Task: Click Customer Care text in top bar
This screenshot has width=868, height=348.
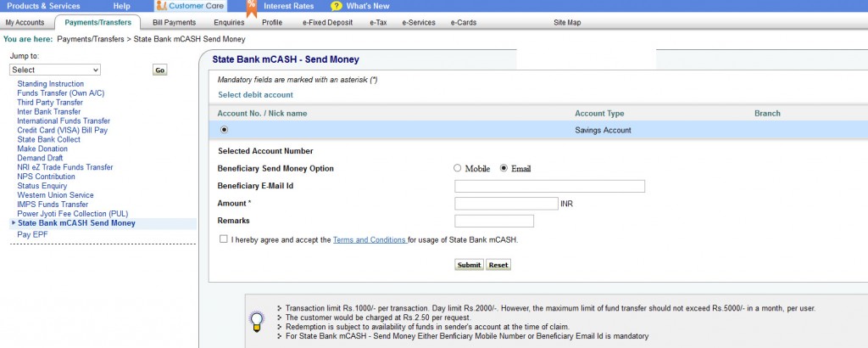Action: click(196, 6)
